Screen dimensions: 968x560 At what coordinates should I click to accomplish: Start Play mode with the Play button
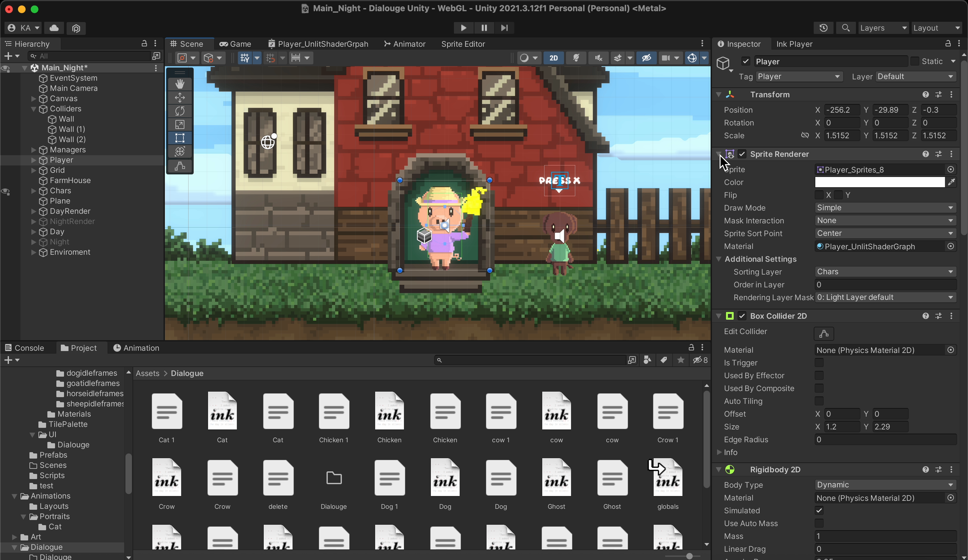[463, 28]
